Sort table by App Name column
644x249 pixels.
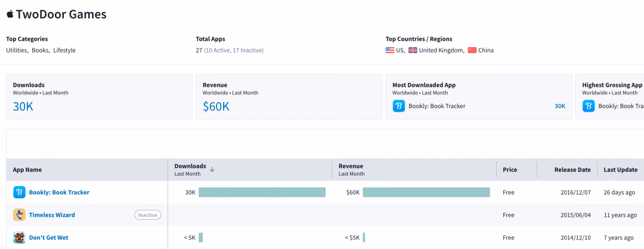(x=27, y=169)
